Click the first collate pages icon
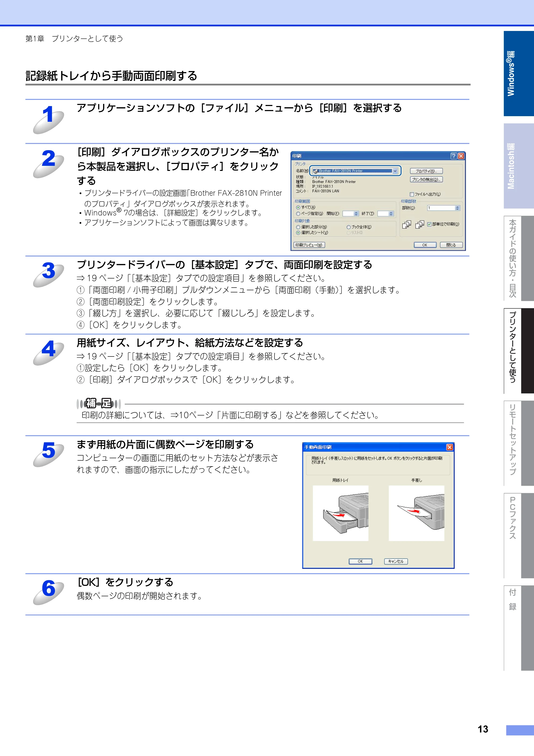Image resolution: width=534 pixels, height=756 pixels. coord(407,225)
